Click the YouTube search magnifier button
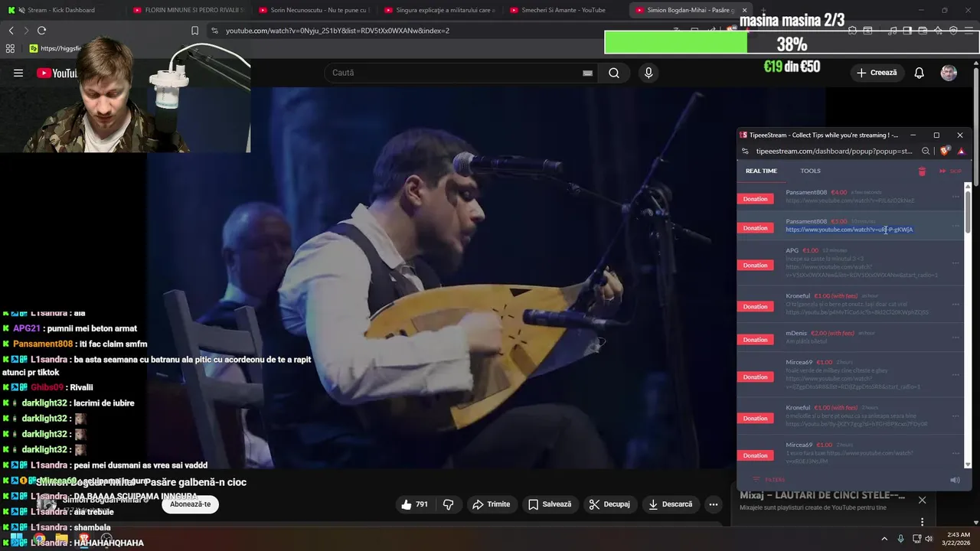The width and height of the screenshot is (980, 551). point(614,73)
